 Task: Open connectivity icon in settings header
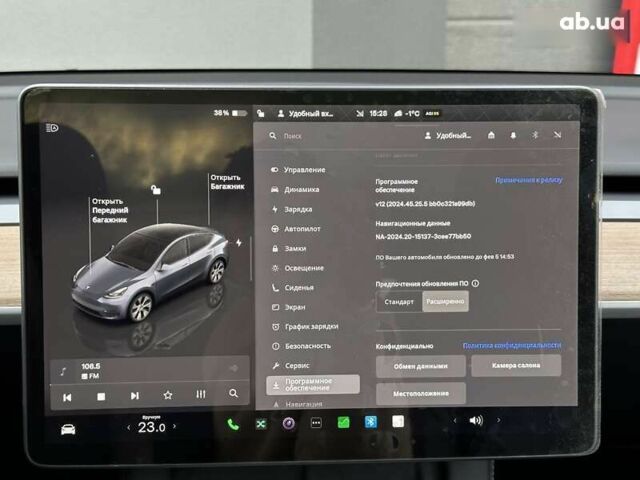tap(557, 135)
